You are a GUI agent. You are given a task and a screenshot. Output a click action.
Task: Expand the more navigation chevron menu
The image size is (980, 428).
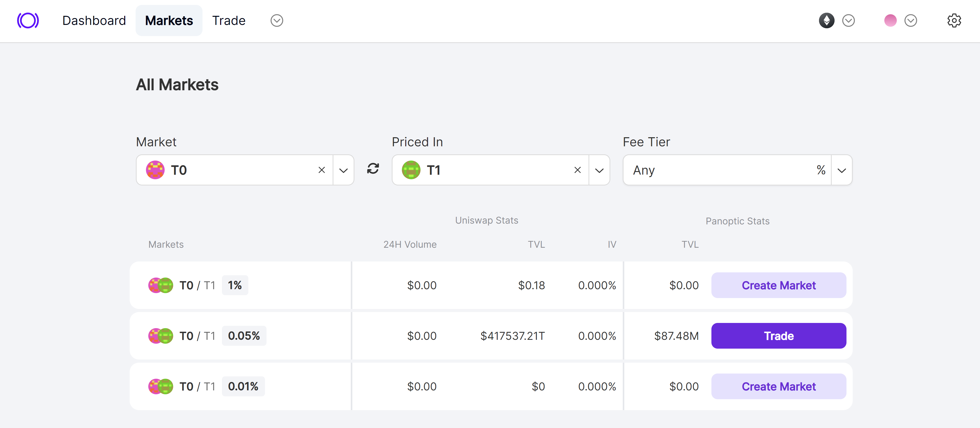pyautogui.click(x=277, y=20)
